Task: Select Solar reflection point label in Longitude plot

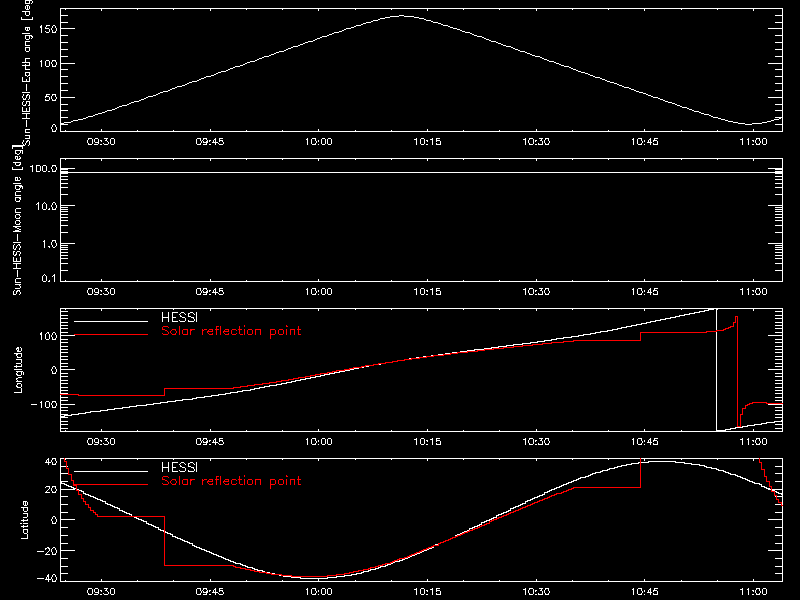Action: coord(231,331)
